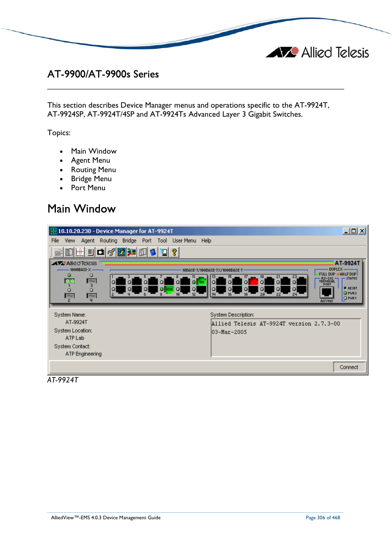Click the Allied Telesis logo on device panel
The image size is (392, 555).
[x=74, y=263]
